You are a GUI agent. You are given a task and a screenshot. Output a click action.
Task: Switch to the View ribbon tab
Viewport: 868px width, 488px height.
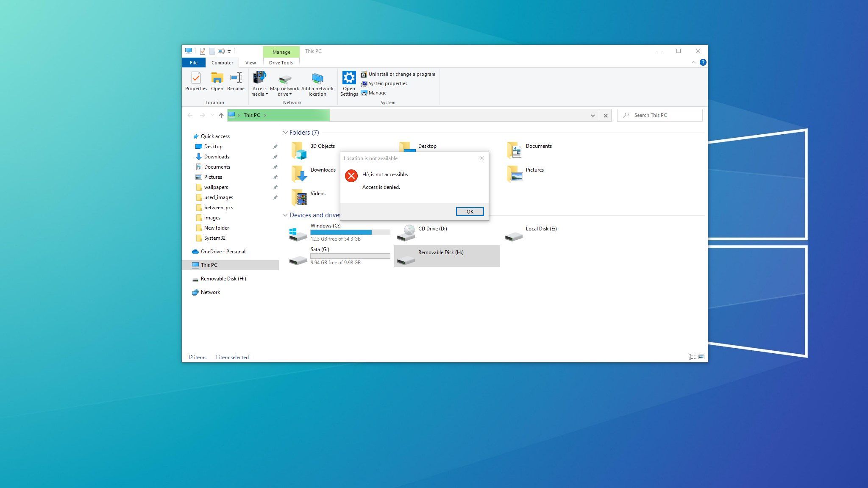click(250, 63)
